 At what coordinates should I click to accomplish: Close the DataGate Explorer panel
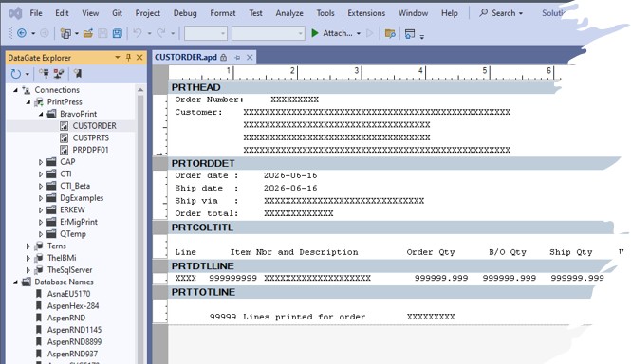pyautogui.click(x=139, y=58)
